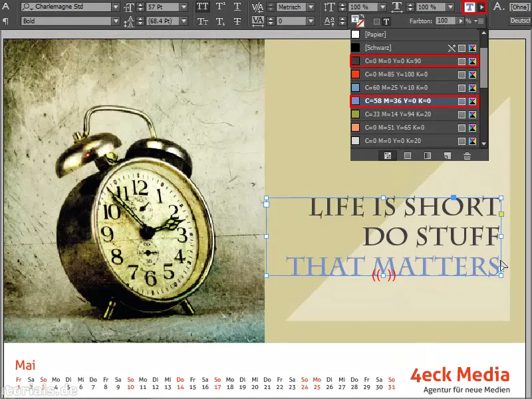The image size is (532, 399).
Task: Click process color icon on C=60 M=25 row
Action: point(462,88)
